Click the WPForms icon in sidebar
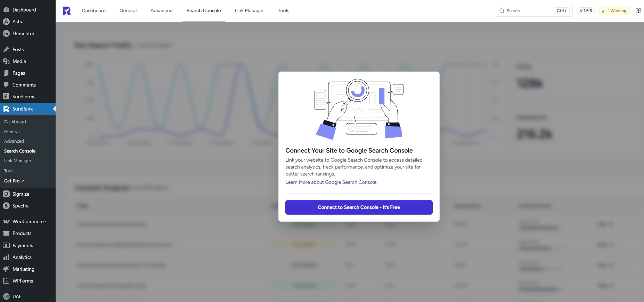 (x=6, y=281)
